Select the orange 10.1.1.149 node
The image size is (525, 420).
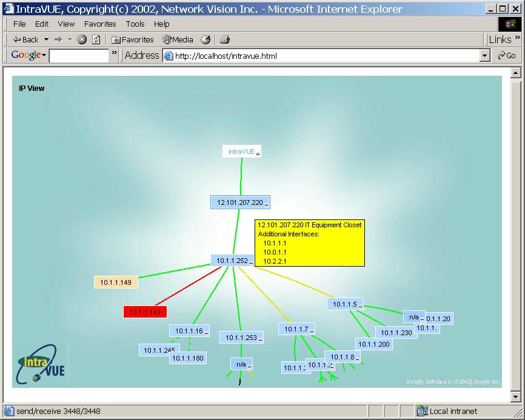116,282
